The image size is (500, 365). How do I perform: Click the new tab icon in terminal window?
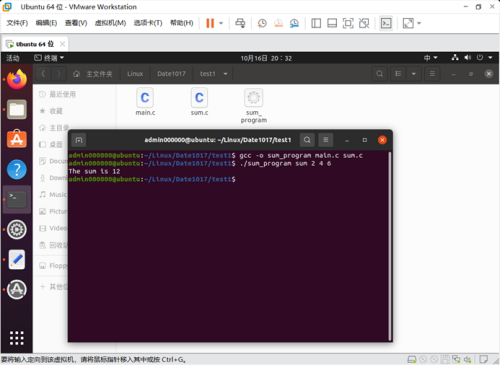tap(79, 140)
